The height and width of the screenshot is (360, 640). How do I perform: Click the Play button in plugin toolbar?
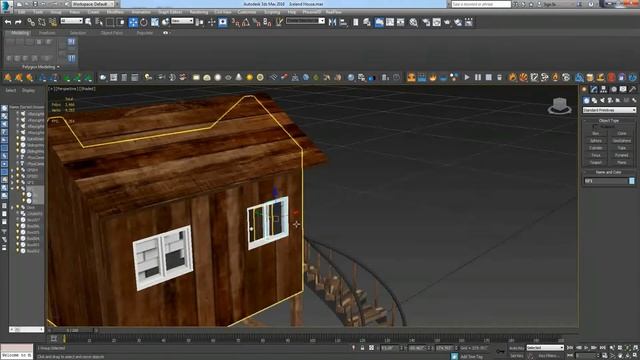point(467,77)
